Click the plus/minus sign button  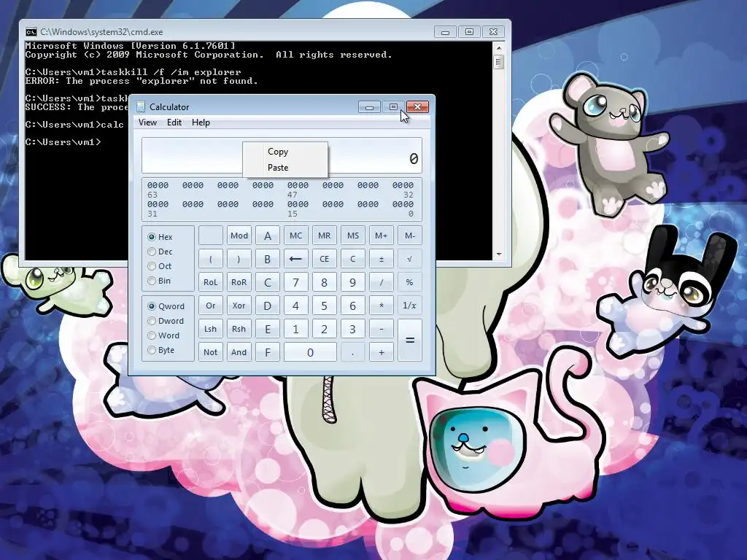(381, 259)
